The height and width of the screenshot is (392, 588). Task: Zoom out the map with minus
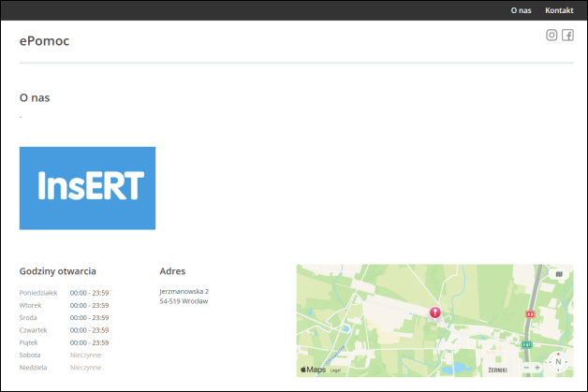click(x=526, y=368)
